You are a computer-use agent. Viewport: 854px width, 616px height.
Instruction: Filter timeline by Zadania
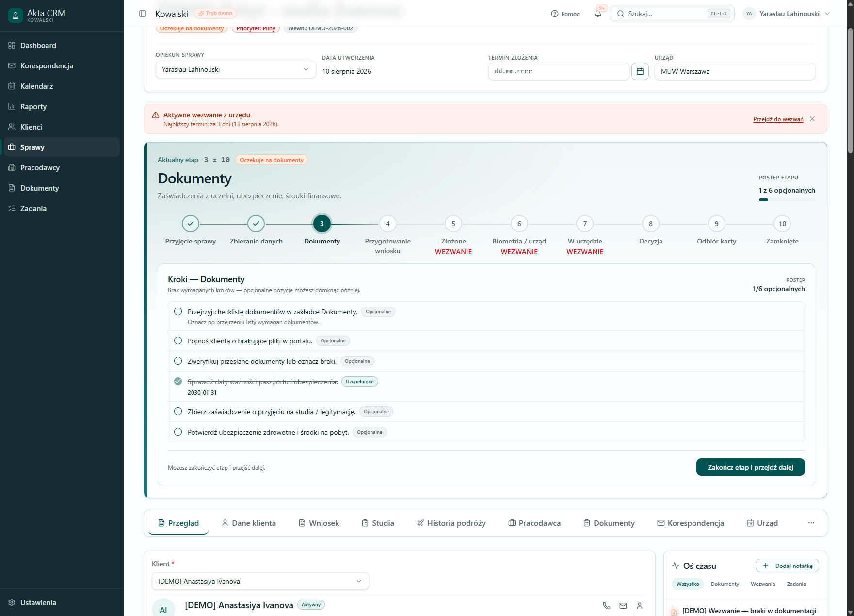[796, 584]
